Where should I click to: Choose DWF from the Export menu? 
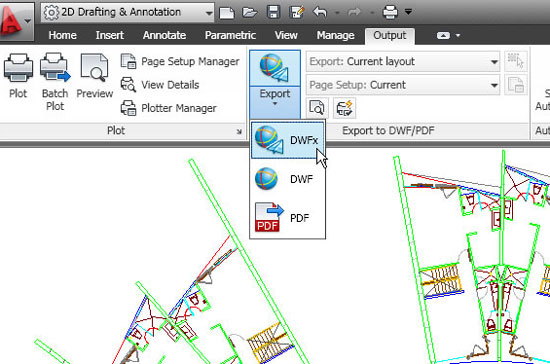(288, 179)
